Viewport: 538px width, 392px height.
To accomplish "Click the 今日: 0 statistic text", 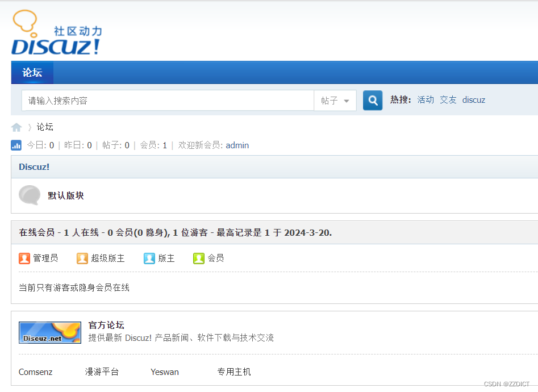I will (x=40, y=145).
